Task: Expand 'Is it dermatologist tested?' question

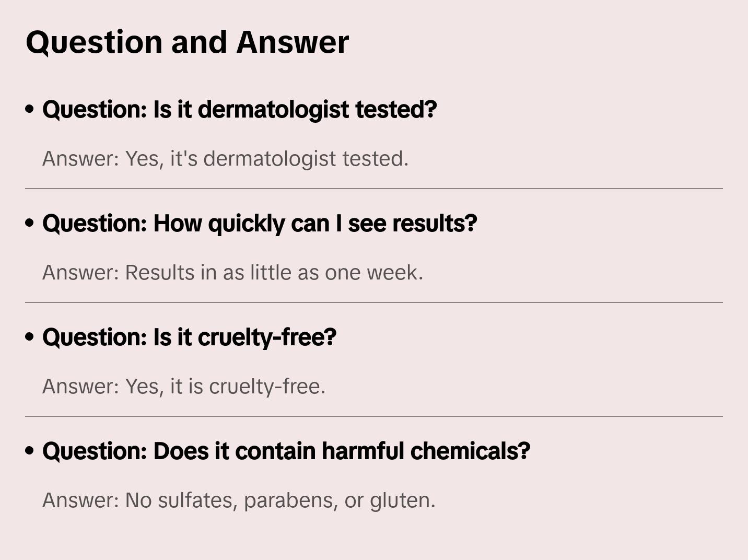Action: (x=239, y=109)
